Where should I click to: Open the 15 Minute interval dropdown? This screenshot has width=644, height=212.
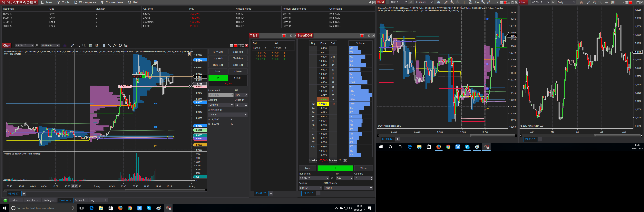pyautogui.click(x=50, y=46)
